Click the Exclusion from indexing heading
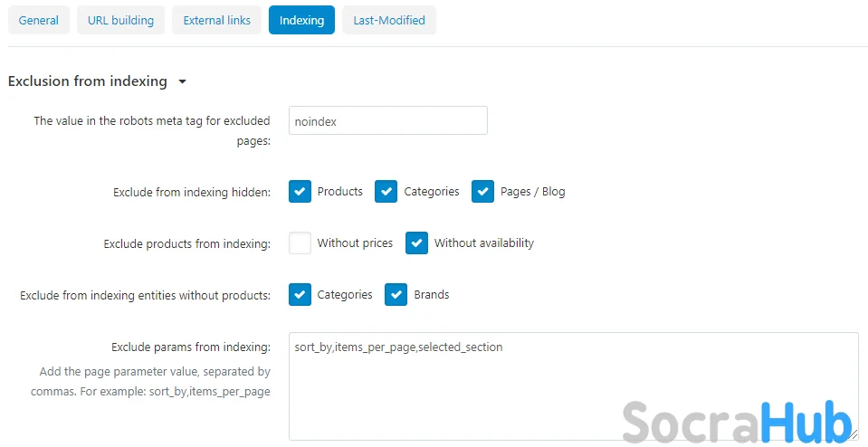868x447 pixels. 88,81
